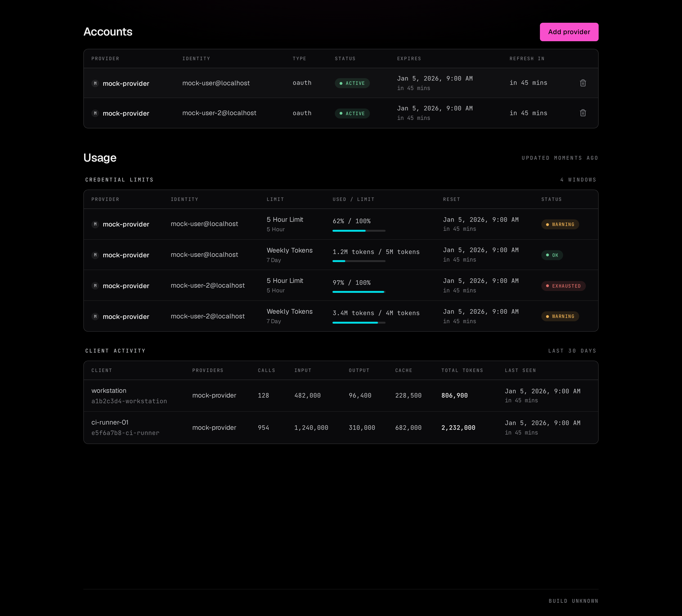Click the RESET column header

452,199
